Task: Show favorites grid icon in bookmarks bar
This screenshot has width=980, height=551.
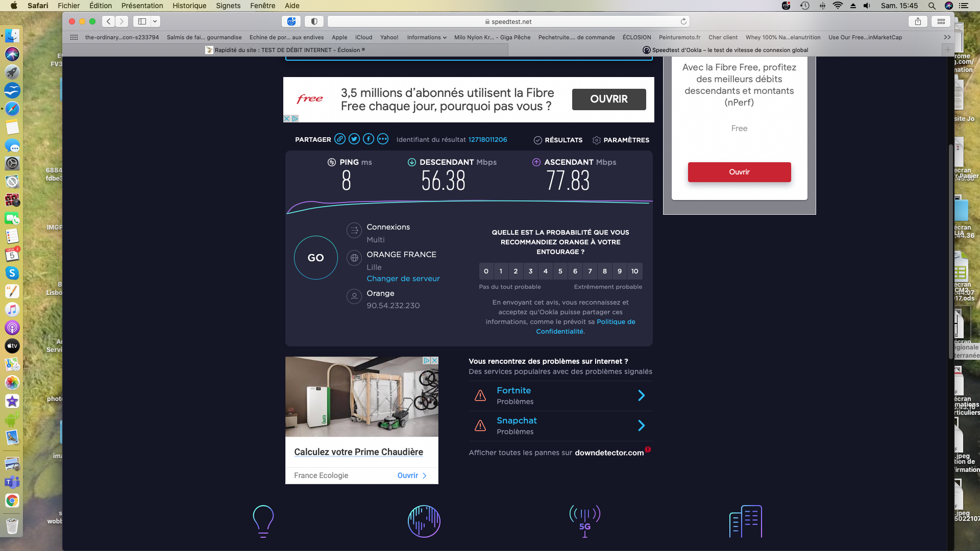Action: [74, 37]
